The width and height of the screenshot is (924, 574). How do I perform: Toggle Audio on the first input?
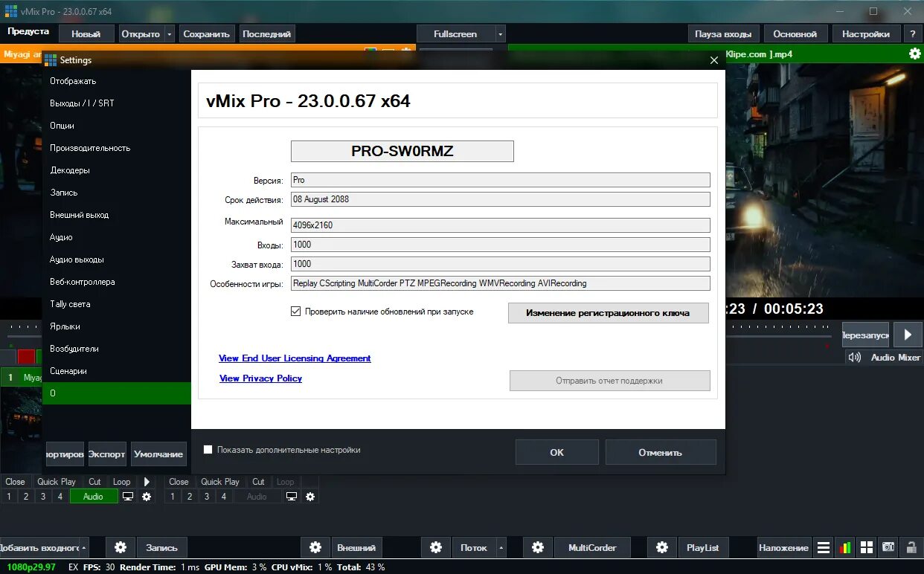point(94,496)
